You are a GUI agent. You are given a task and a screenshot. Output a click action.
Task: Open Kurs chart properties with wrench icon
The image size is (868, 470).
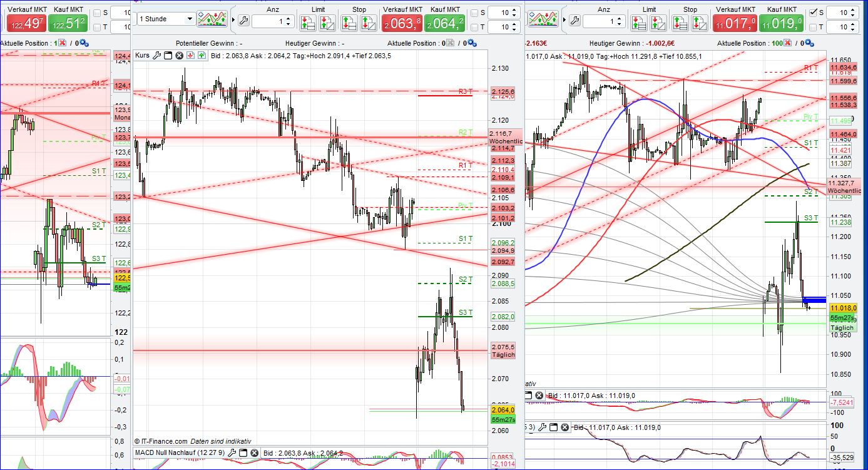[157, 55]
